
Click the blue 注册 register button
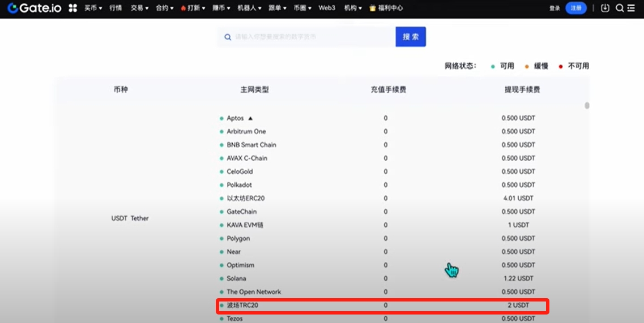[576, 8]
